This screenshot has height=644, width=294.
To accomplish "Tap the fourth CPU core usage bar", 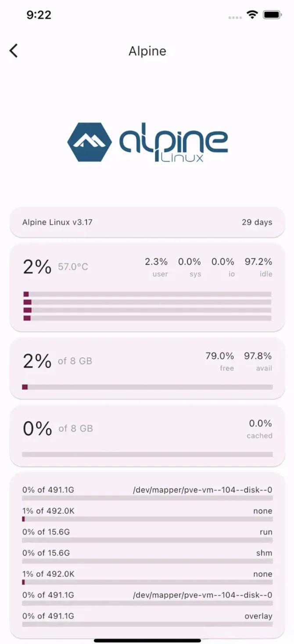I will 147,318.
